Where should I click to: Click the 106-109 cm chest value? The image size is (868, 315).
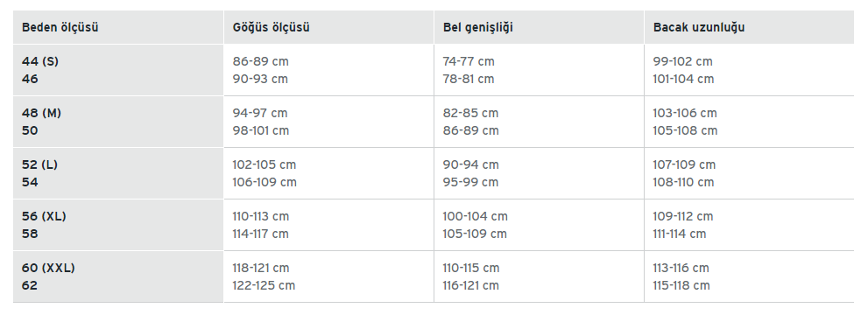pyautogui.click(x=264, y=182)
